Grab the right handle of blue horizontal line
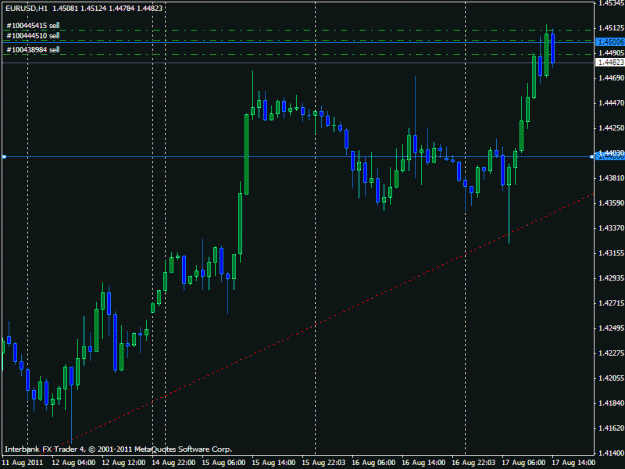This screenshot has height=469, width=625. tap(592, 157)
